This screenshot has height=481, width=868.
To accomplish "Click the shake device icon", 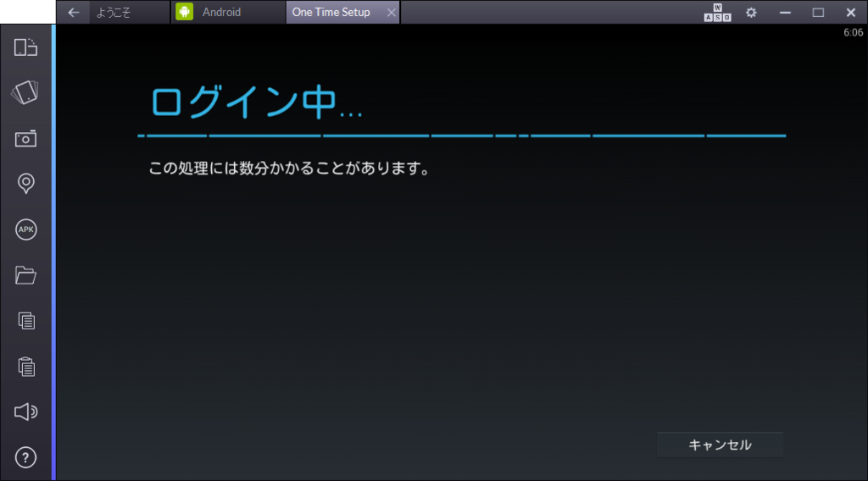I will 25,92.
